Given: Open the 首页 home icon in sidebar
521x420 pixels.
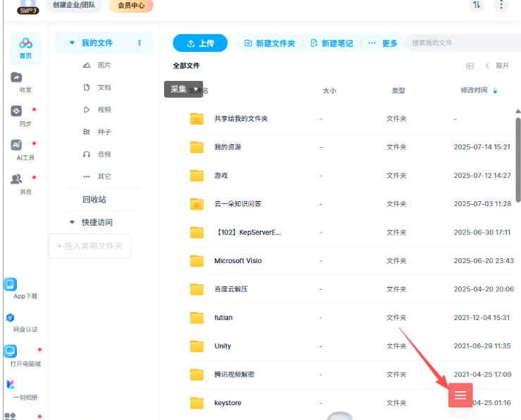Looking at the screenshot, I should (25, 47).
